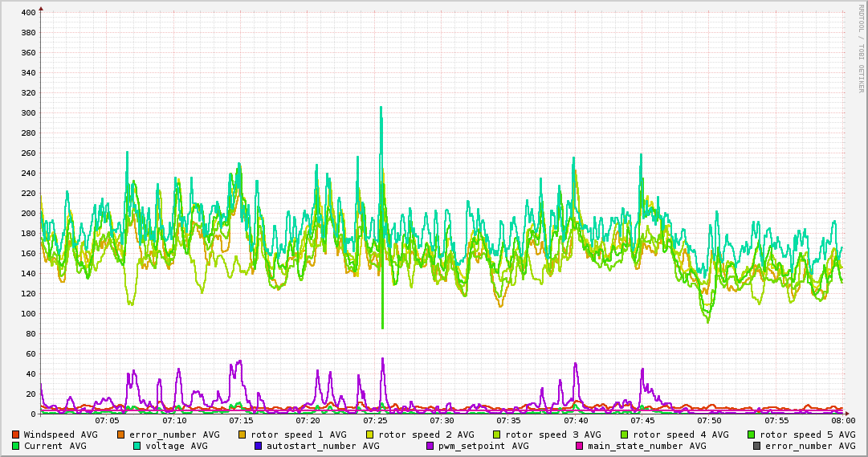868x457 pixels.
Task: Click the red Windspeed AVG legend swatch
Action: [x=15, y=435]
